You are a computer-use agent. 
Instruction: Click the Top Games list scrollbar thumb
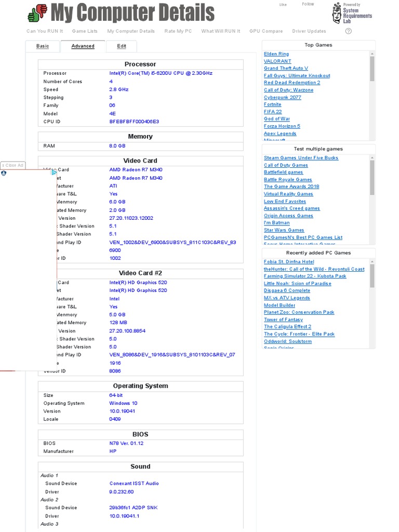[372, 69]
